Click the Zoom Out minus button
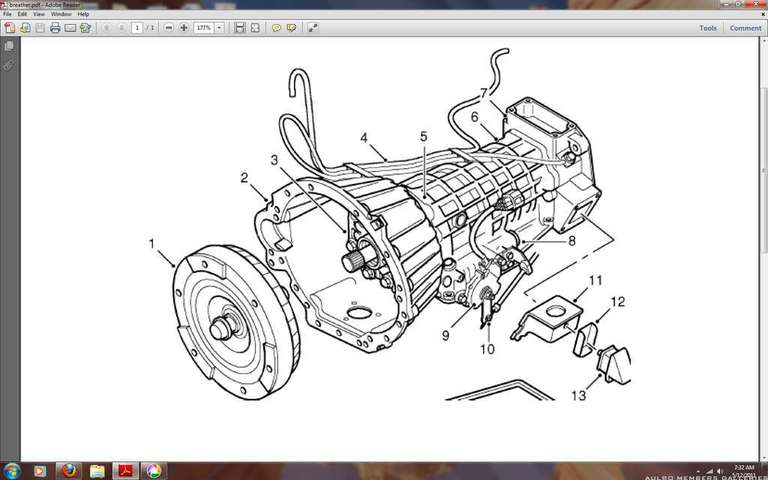This screenshot has height=480, width=768. point(169,28)
